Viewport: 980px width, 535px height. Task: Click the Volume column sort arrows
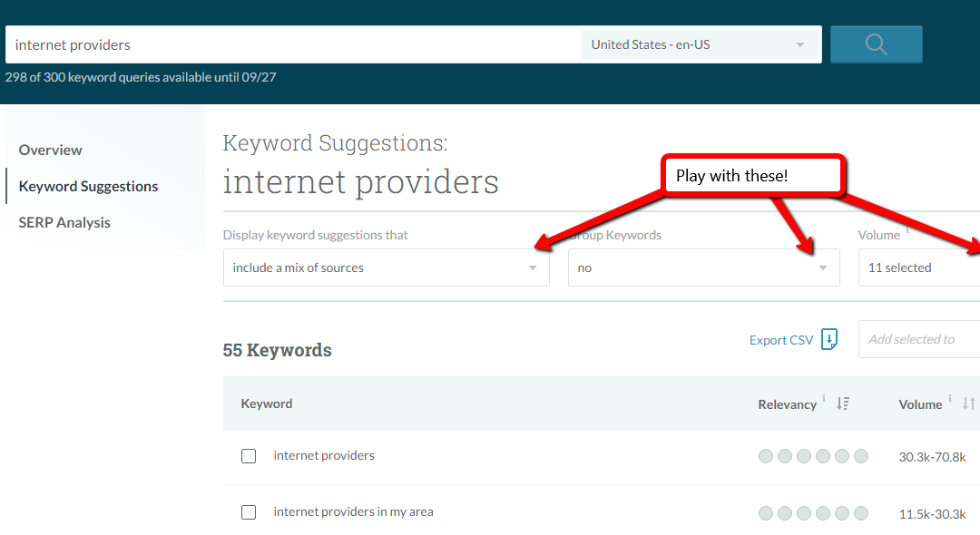coord(969,404)
